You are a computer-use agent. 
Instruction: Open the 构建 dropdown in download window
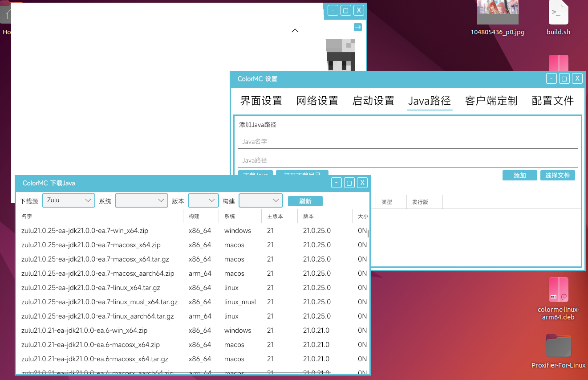(x=260, y=200)
